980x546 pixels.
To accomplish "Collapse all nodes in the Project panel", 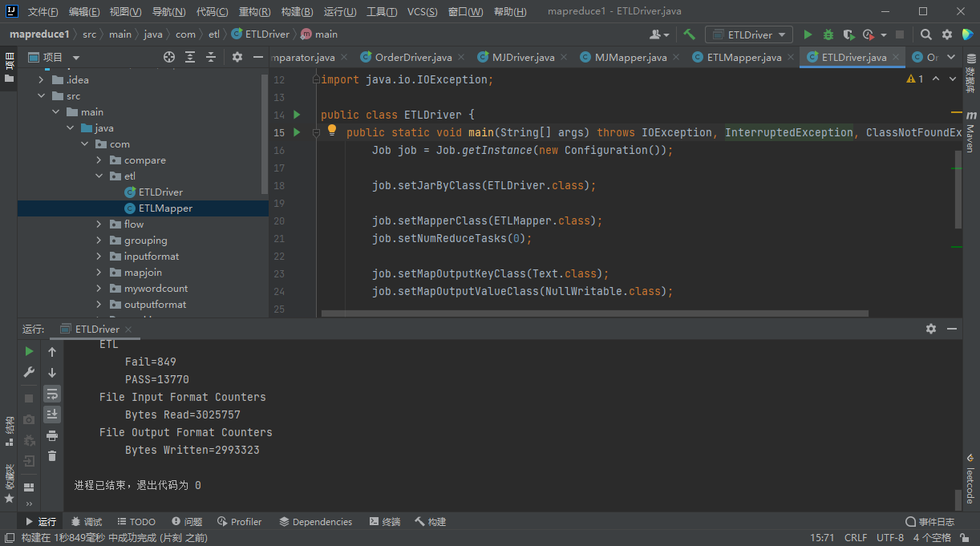I will pyautogui.click(x=211, y=57).
